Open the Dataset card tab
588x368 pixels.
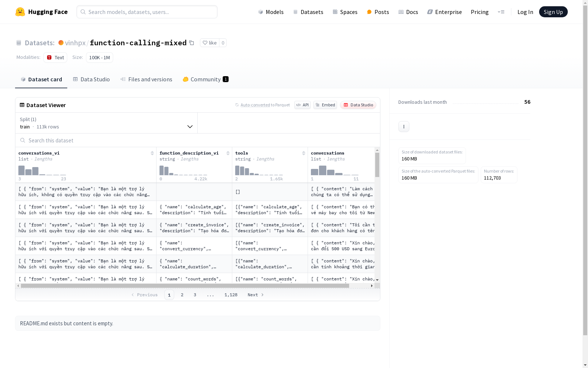pos(41,79)
